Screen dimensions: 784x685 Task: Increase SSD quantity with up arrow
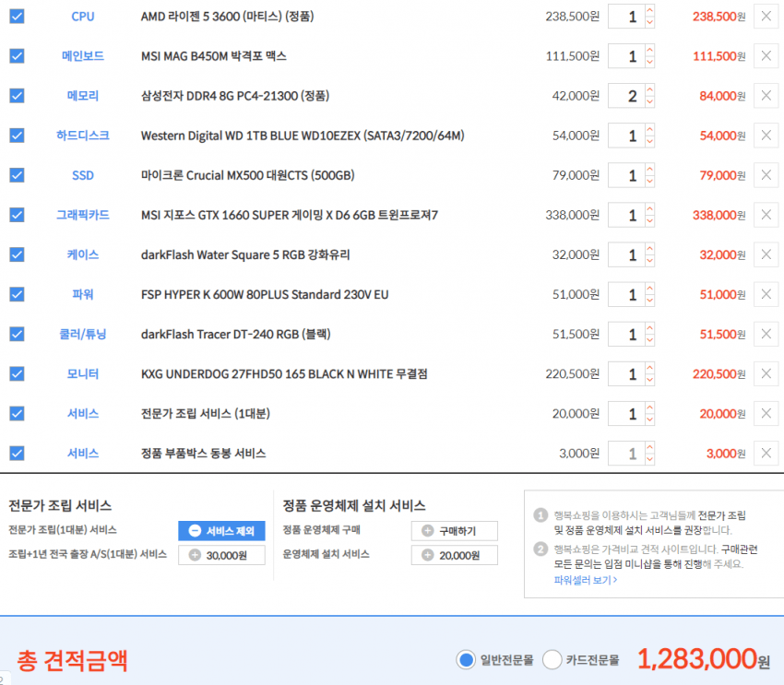tap(649, 169)
